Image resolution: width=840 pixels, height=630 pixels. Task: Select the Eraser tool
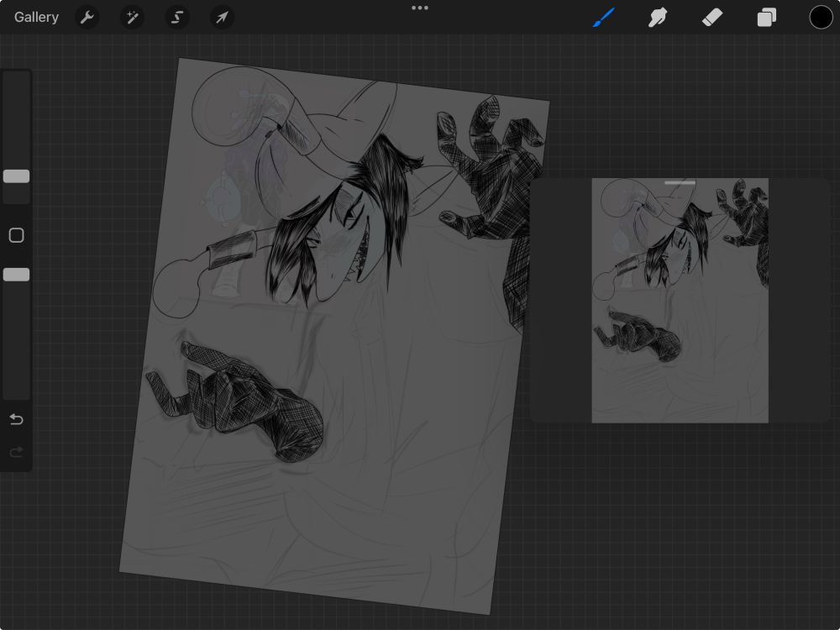point(712,17)
